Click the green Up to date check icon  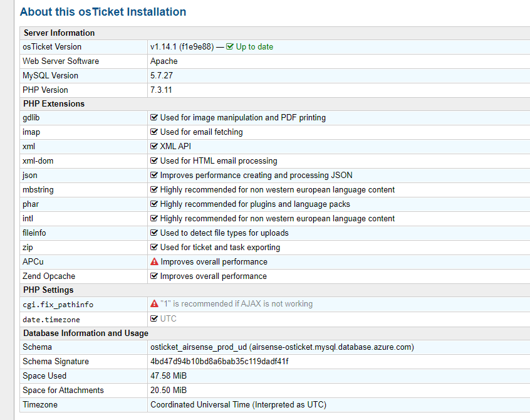click(x=230, y=47)
